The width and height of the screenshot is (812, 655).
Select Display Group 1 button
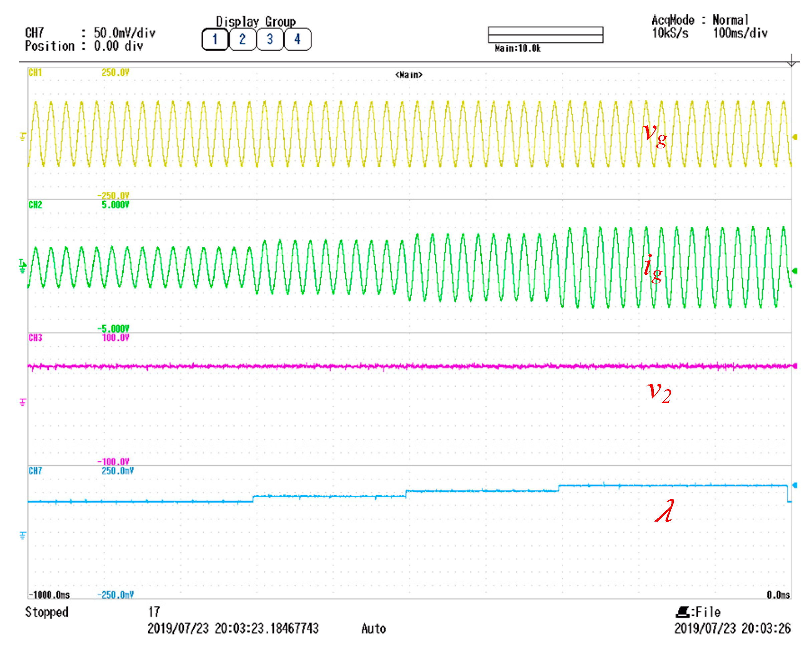tap(215, 39)
